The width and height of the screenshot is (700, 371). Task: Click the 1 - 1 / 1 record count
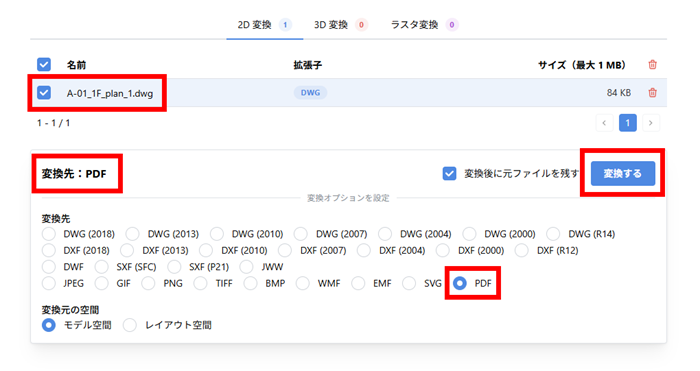[x=54, y=123]
